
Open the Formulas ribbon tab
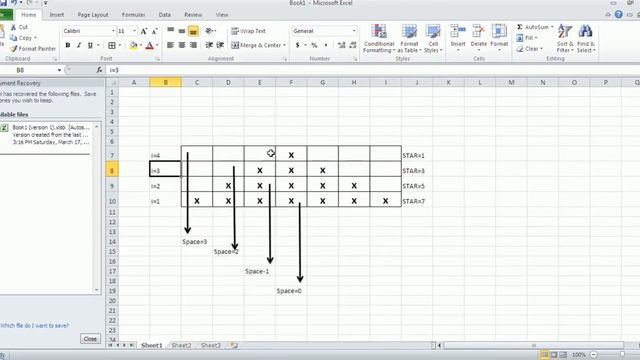coord(133,15)
